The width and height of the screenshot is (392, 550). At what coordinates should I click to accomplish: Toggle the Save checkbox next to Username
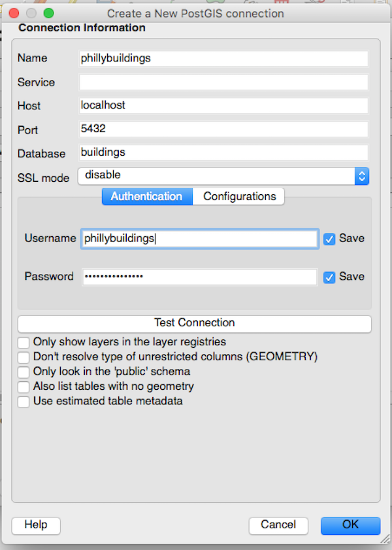(x=330, y=239)
